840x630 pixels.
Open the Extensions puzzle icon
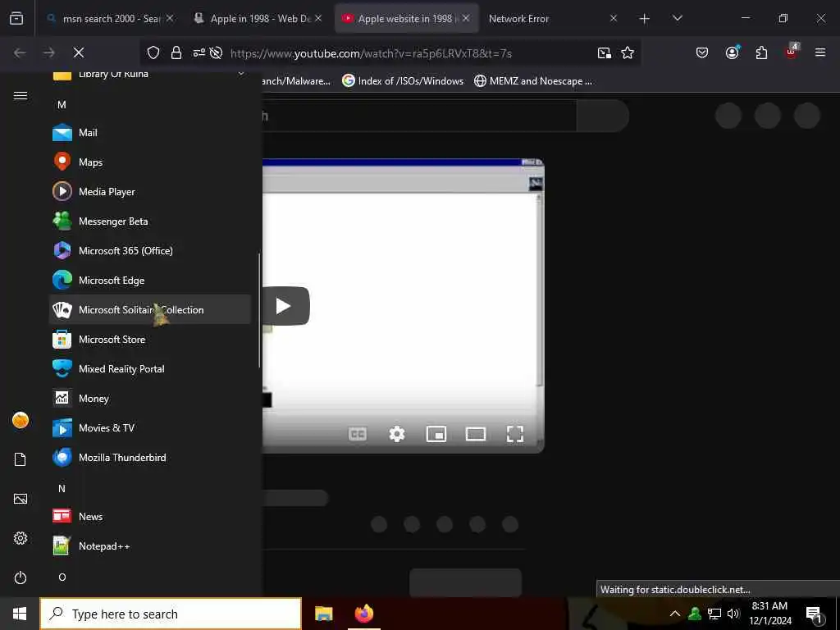point(761,52)
